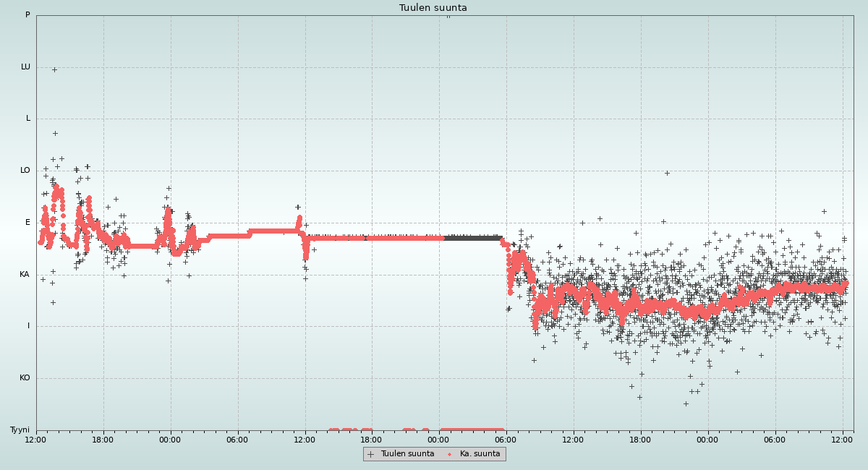Screen dimensions: 868x470
Task: Toggle the 'Tuulen suunta' legend series label
Action: 407,454
